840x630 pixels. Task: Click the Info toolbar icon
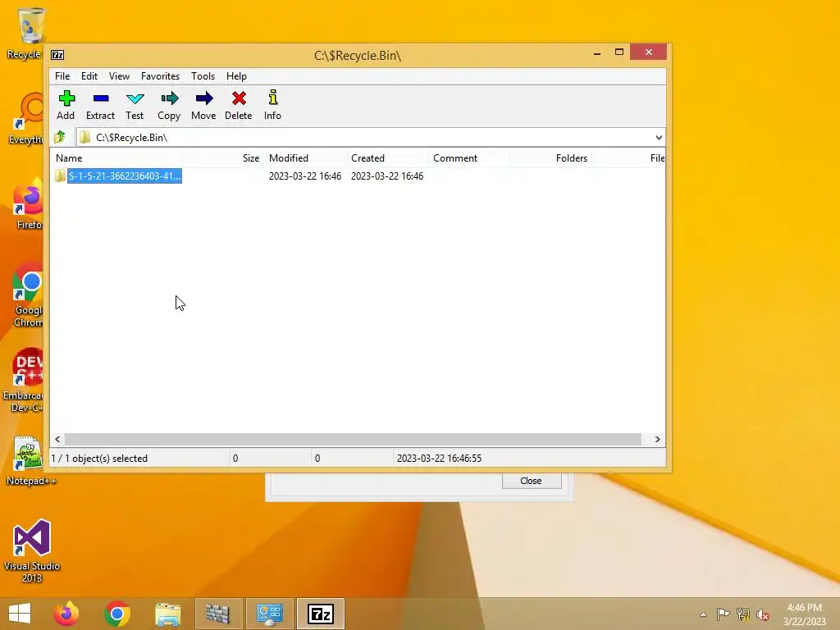pos(272,98)
